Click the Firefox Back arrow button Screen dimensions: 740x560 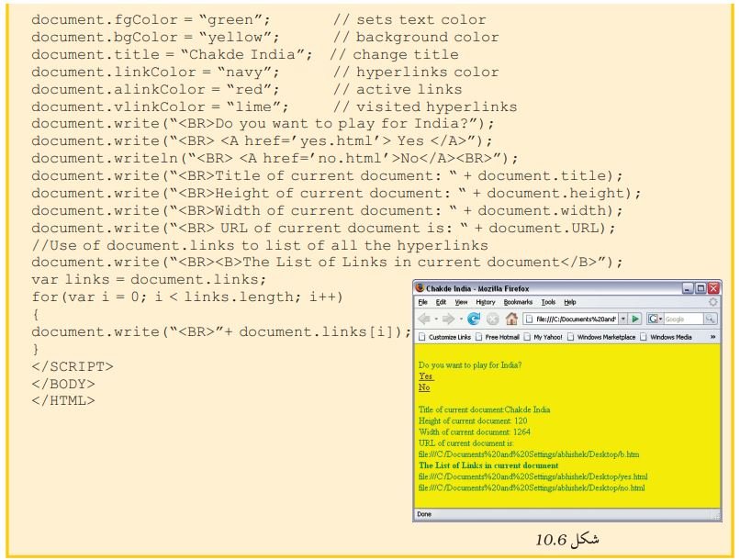(x=424, y=319)
